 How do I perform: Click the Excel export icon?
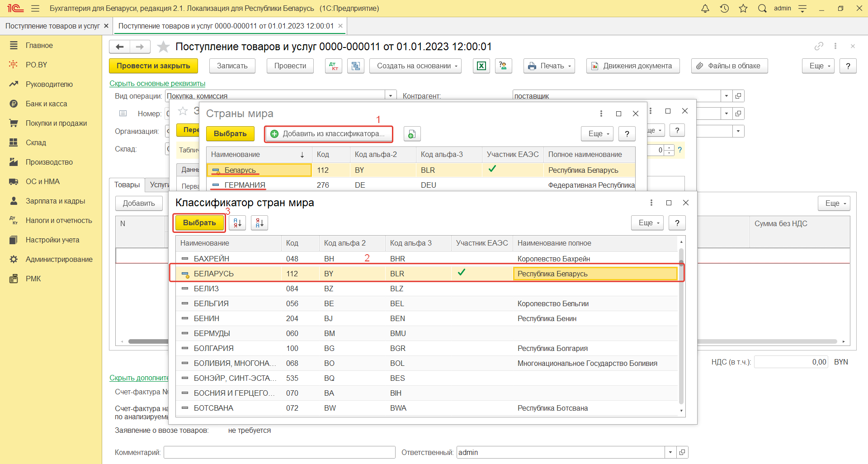click(x=481, y=66)
